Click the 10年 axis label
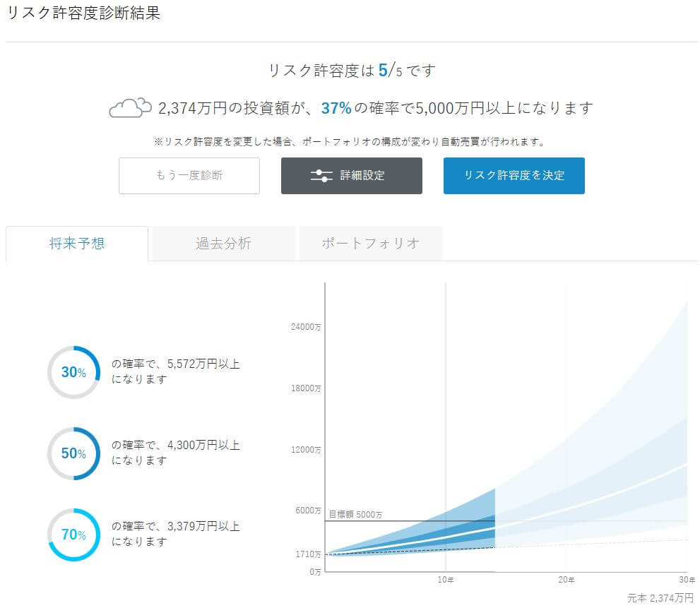 [446, 580]
